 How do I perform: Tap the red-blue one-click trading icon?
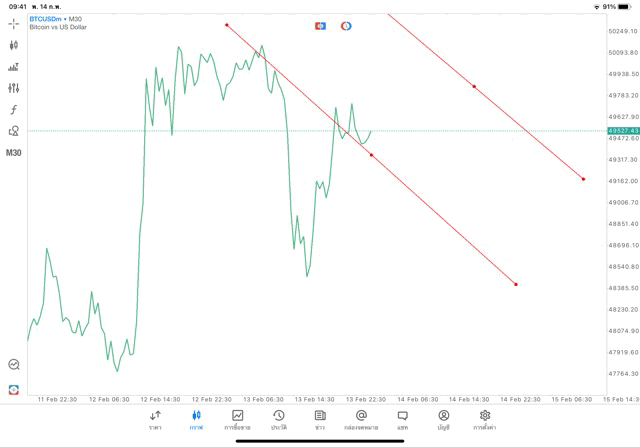click(320, 26)
